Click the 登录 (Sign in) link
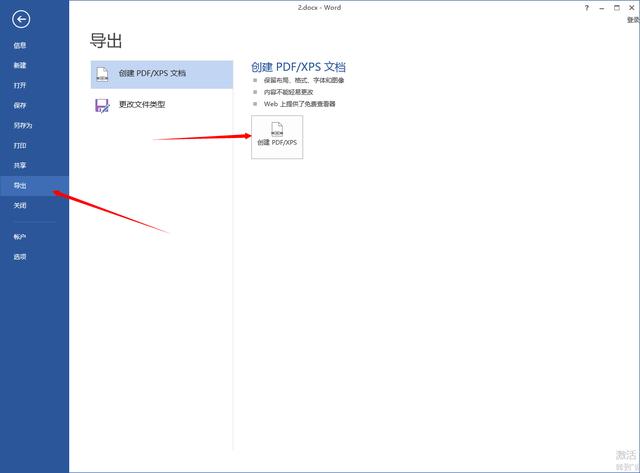This screenshot has height=473, width=640. tap(632, 19)
